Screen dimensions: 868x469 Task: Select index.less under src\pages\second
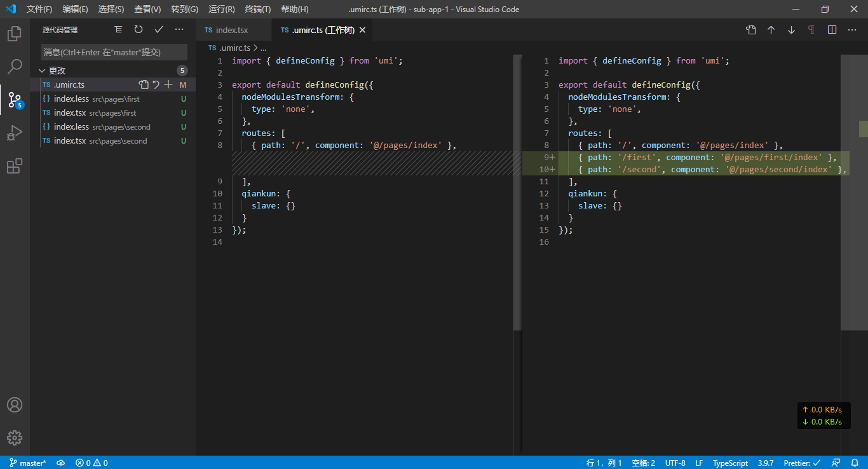click(112, 126)
